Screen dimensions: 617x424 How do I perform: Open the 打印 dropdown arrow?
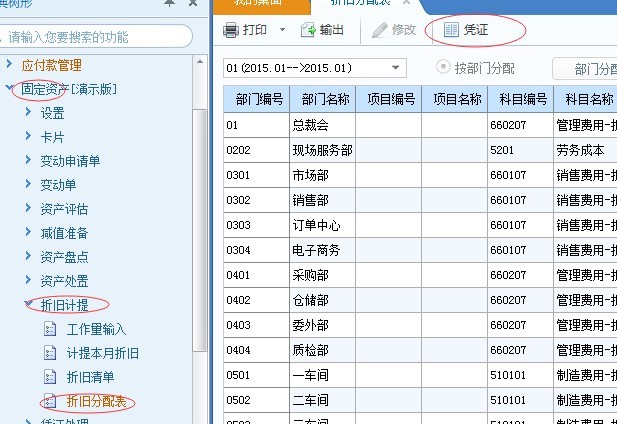[x=278, y=30]
